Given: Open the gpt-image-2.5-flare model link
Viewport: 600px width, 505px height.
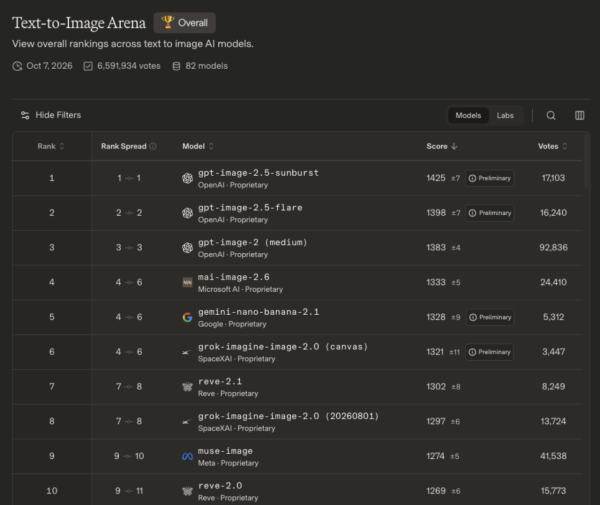Looking at the screenshot, I should [x=250, y=208].
